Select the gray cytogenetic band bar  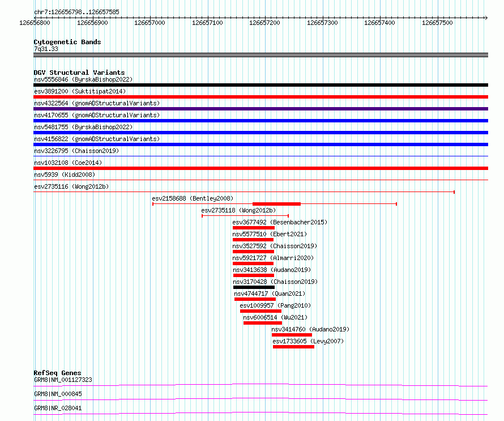coord(260,55)
